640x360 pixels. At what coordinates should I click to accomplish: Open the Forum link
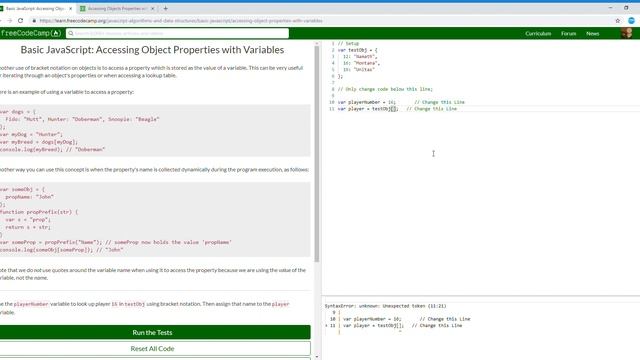click(x=568, y=33)
